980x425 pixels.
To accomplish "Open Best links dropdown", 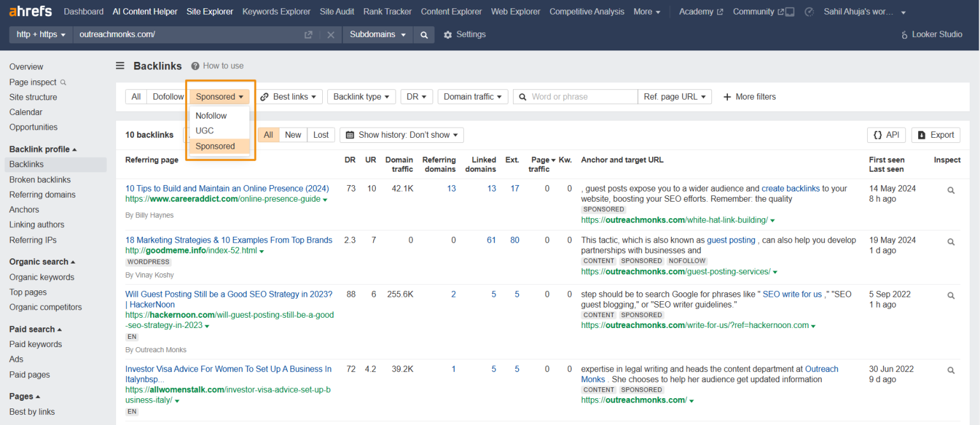I will tap(289, 97).
